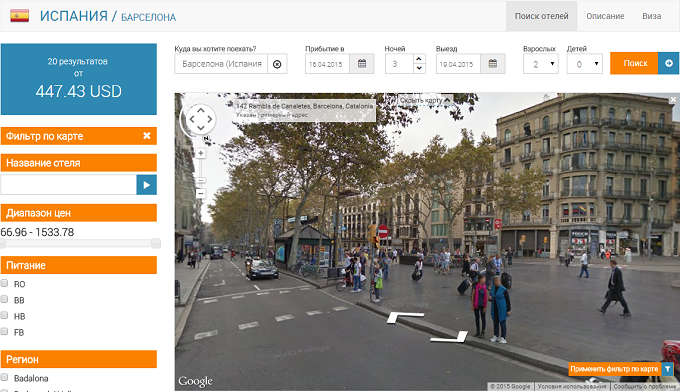The height and width of the screenshot is (392, 680).
Task: Click the nights number field showing 3
Action: point(399,64)
